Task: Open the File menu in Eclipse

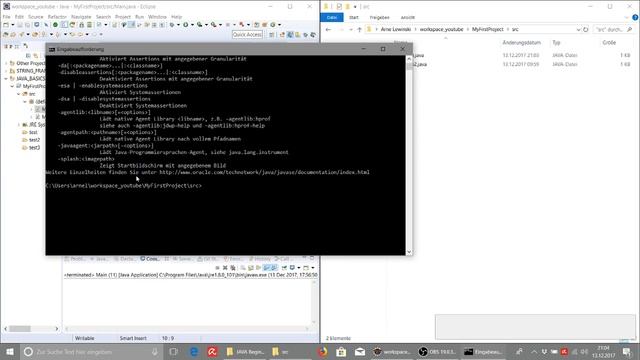Action: point(6,17)
